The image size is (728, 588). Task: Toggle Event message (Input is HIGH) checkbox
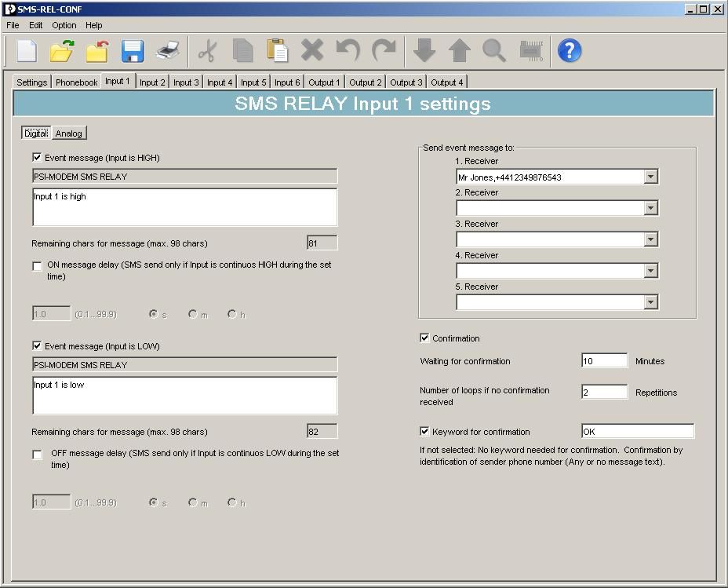(x=37, y=158)
